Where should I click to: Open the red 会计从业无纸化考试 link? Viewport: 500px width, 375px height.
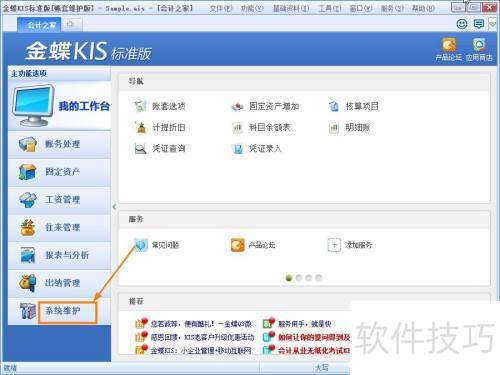point(314,351)
